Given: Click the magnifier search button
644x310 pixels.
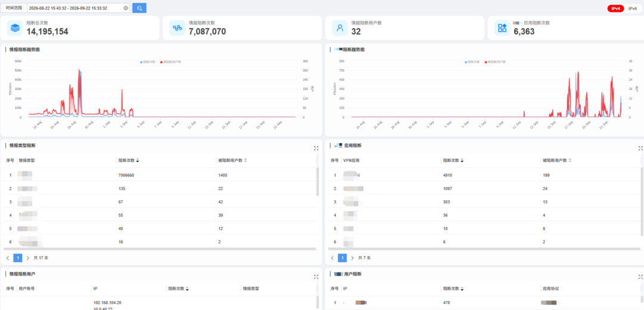Looking at the screenshot, I should (139, 8).
